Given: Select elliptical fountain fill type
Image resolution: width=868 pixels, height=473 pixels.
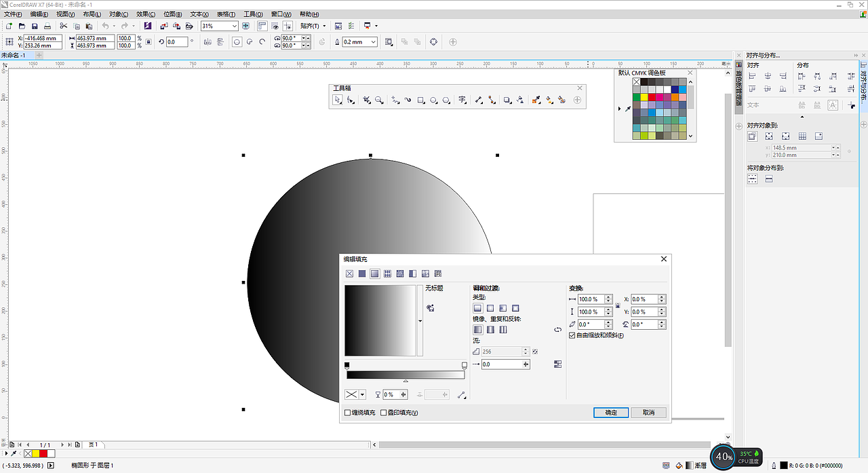Looking at the screenshot, I should [x=490, y=308].
